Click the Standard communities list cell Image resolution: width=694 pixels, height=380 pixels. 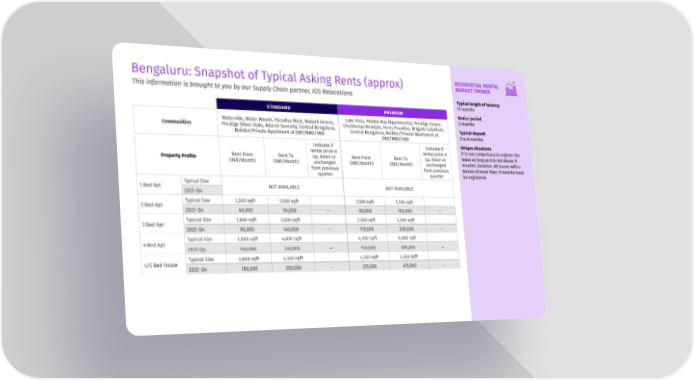(278, 125)
